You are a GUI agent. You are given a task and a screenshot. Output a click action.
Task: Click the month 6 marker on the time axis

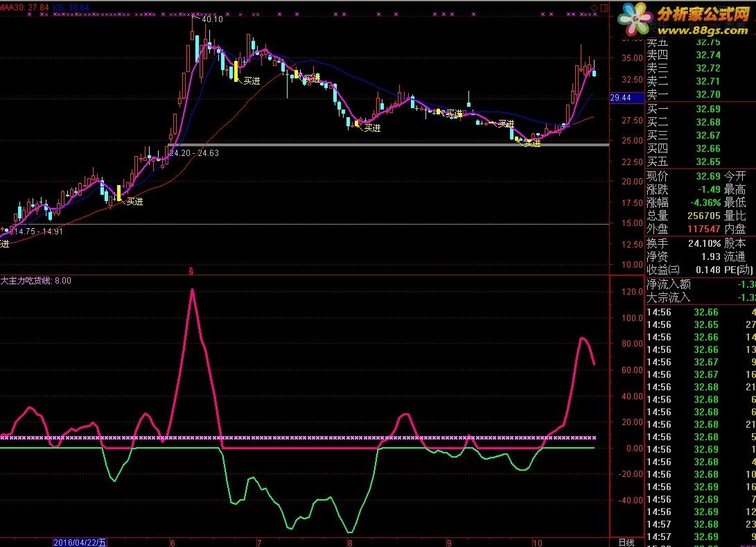click(x=173, y=543)
